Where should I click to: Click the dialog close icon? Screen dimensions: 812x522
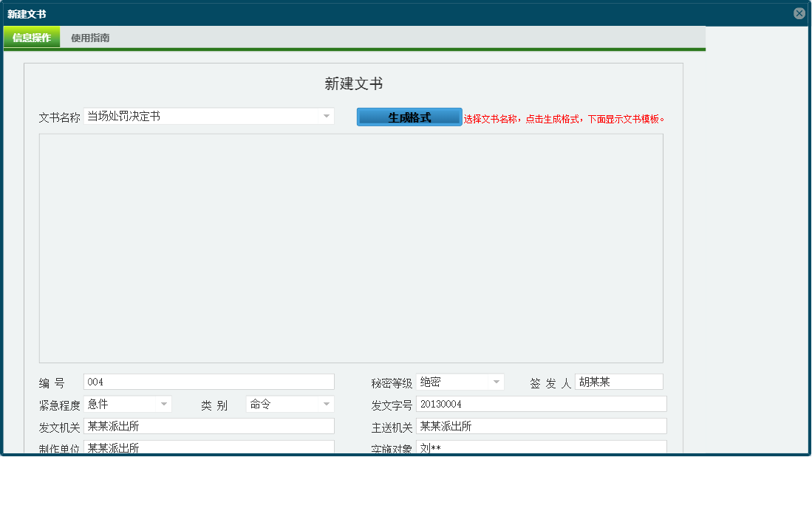(799, 13)
